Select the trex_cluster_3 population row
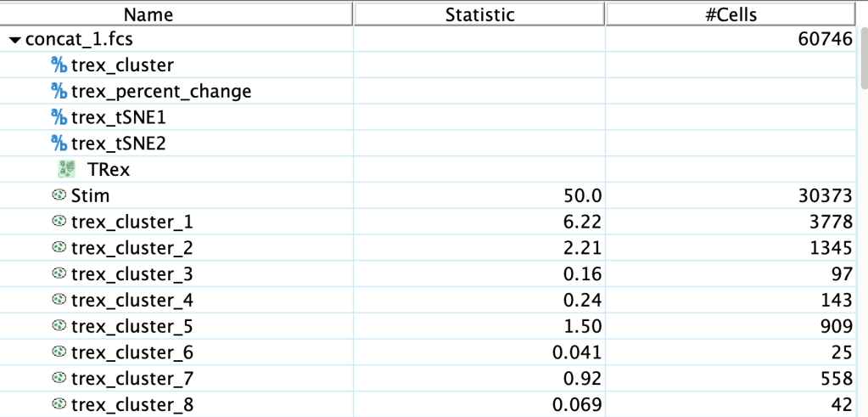 (132, 274)
